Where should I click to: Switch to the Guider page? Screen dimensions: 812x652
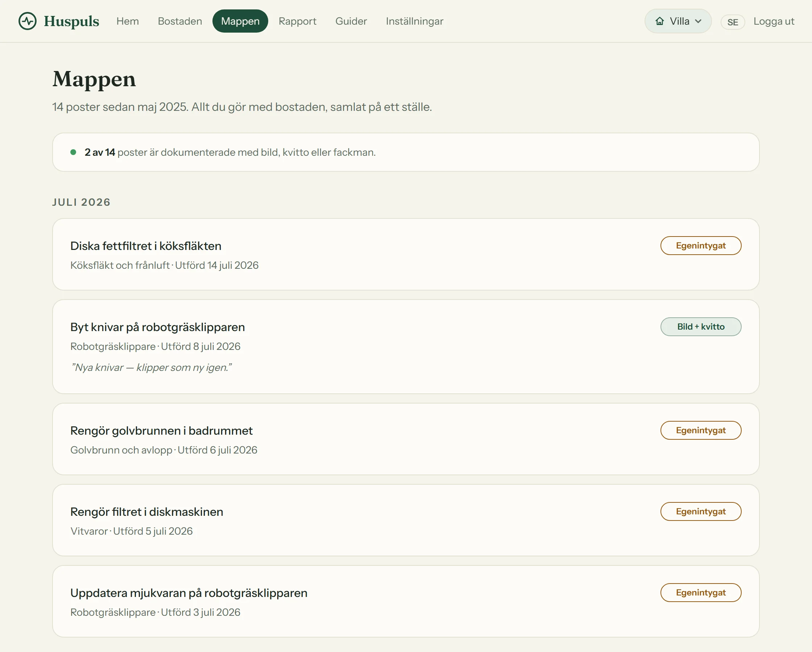[351, 21]
